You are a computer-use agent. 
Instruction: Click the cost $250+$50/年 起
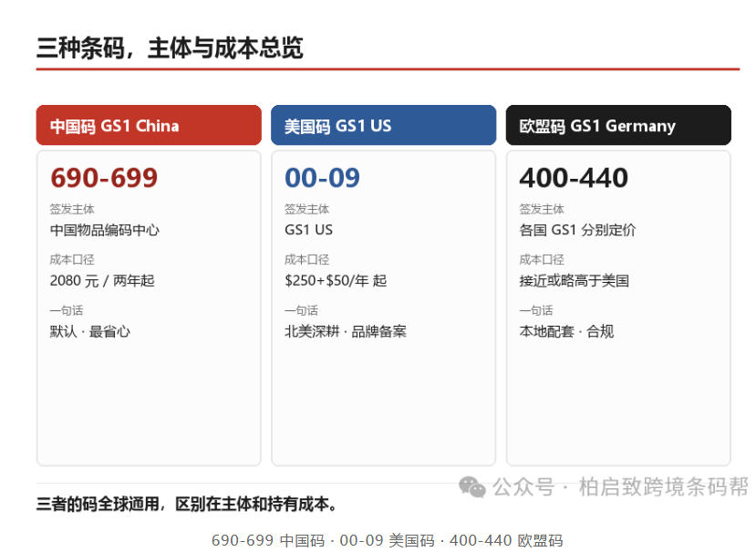point(336,281)
